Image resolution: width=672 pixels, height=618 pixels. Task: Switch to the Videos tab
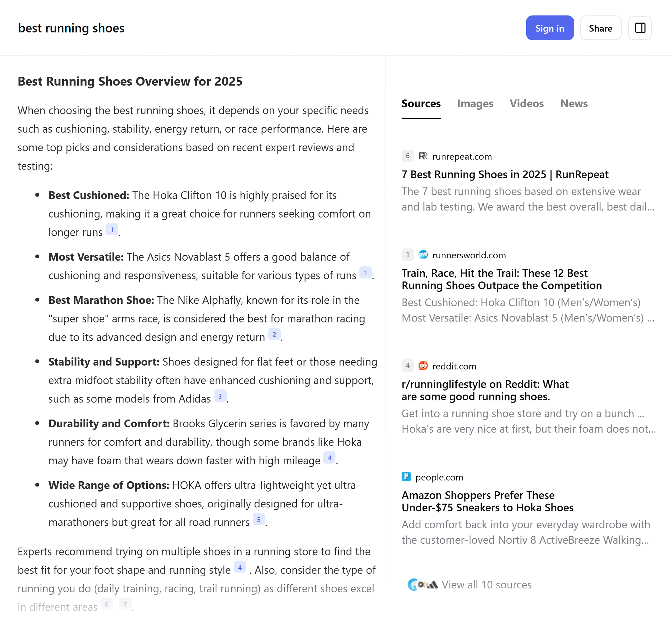point(526,104)
